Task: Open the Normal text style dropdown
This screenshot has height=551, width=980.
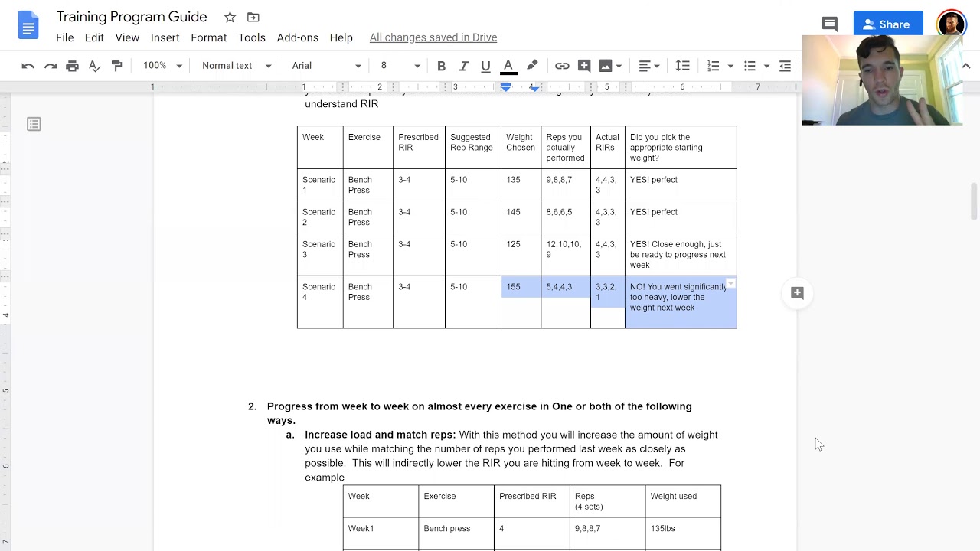Action: (x=237, y=66)
